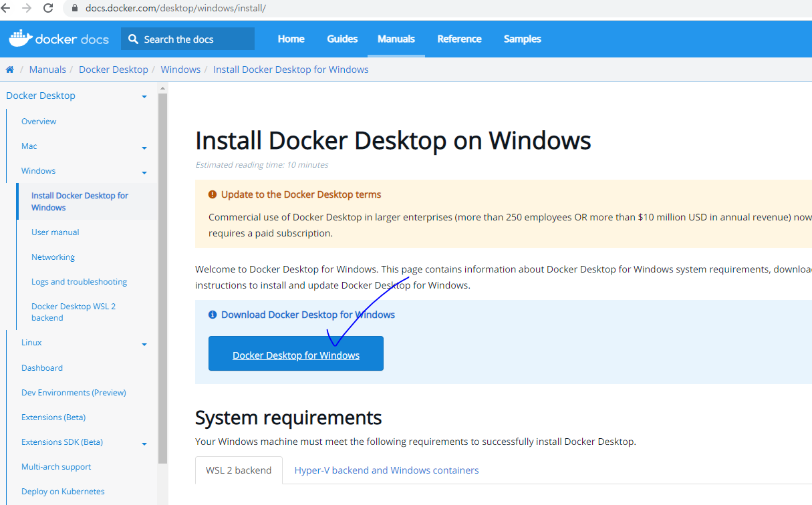The width and height of the screenshot is (812, 505).
Task: Click the Docker Desktop for Windows download button
Action: [296, 353]
